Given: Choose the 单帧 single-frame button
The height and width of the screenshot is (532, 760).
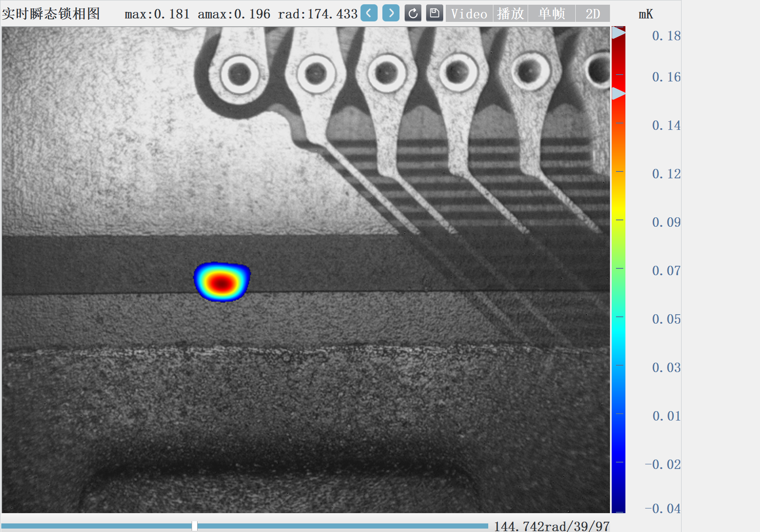Looking at the screenshot, I should [x=552, y=14].
